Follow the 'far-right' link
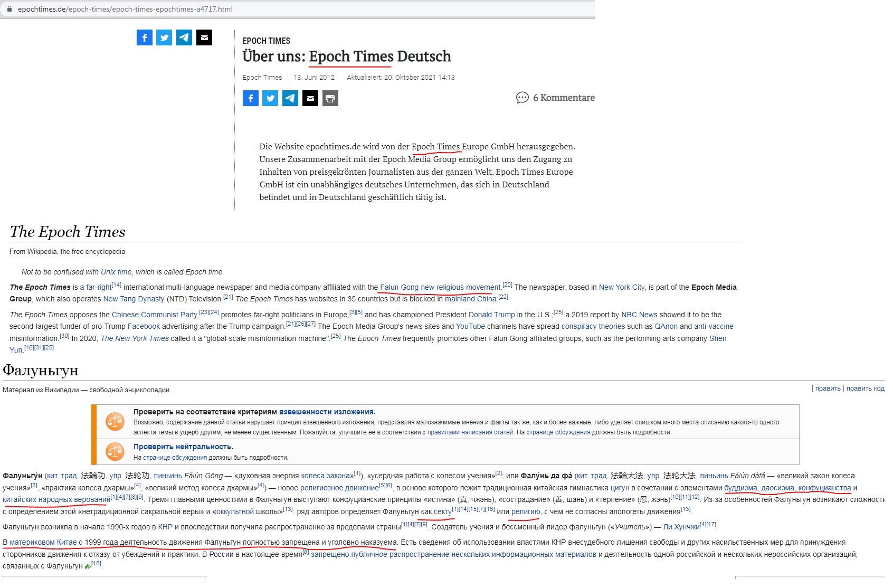The width and height of the screenshot is (893, 588). 99,287
